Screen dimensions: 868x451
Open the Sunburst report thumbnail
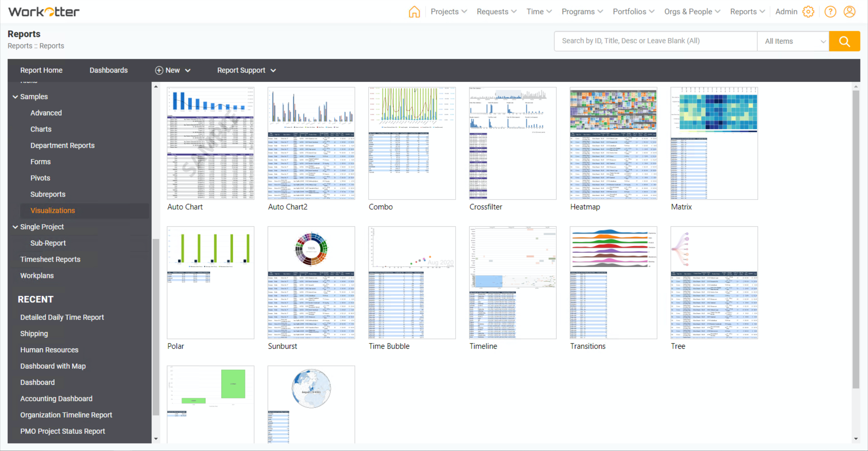pos(311,283)
